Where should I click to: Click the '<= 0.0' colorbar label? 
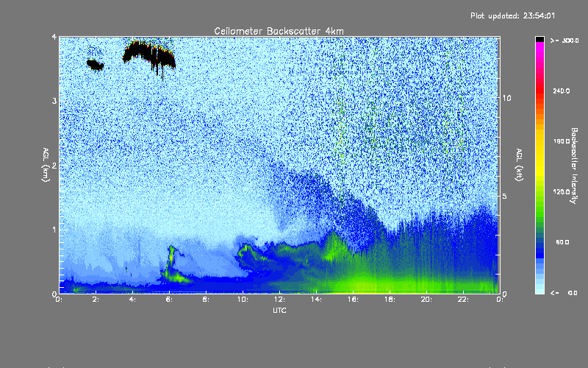click(x=564, y=292)
